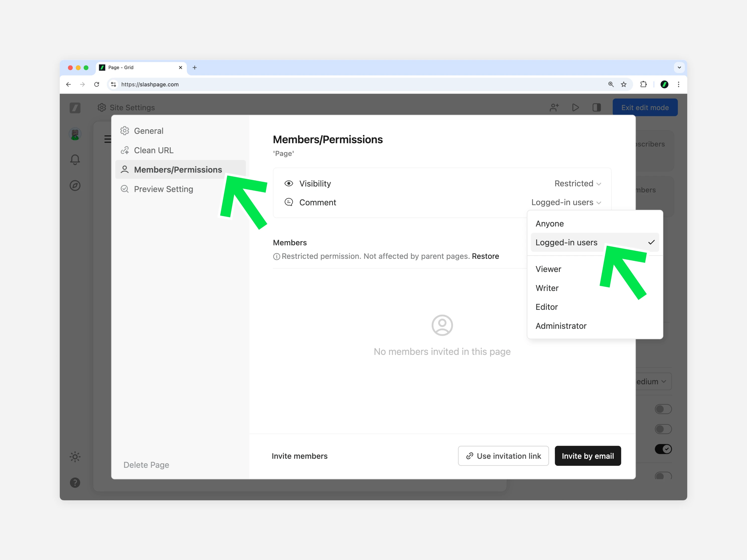Choose the Administrator option
Viewport: 747px width, 560px height.
coord(595,326)
